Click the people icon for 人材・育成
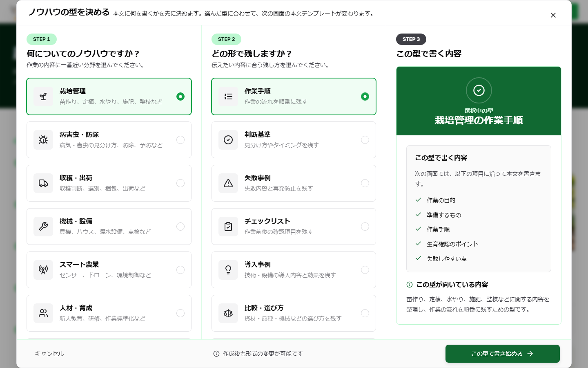The image size is (588, 368). (43, 313)
